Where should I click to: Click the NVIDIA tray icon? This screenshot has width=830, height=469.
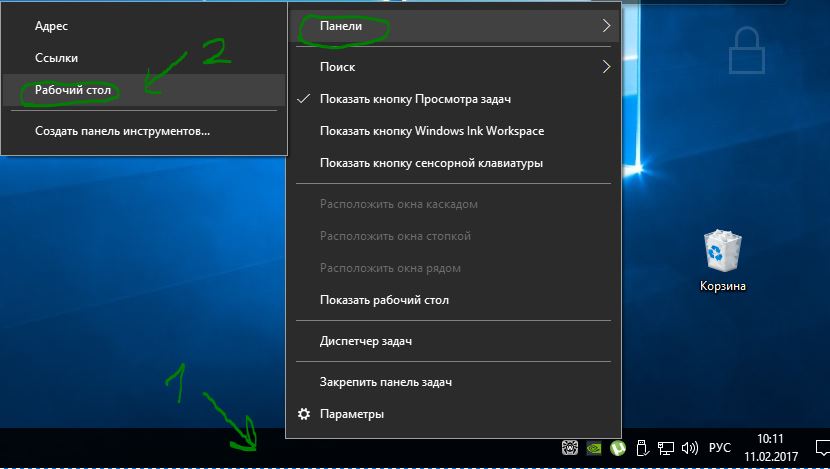click(594, 448)
